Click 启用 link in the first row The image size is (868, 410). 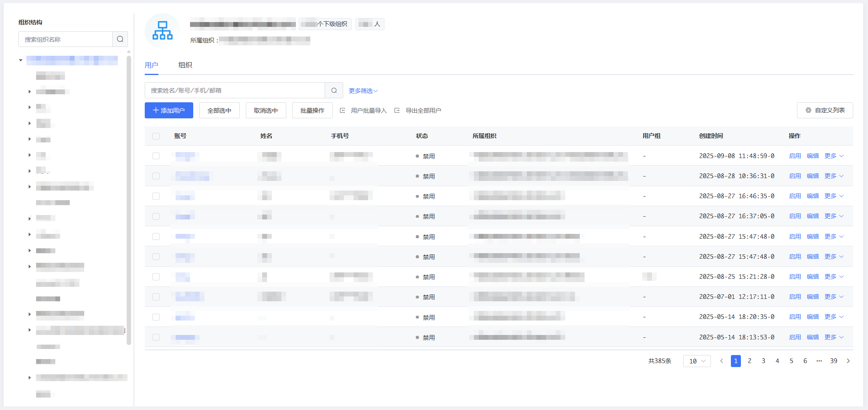[795, 156]
